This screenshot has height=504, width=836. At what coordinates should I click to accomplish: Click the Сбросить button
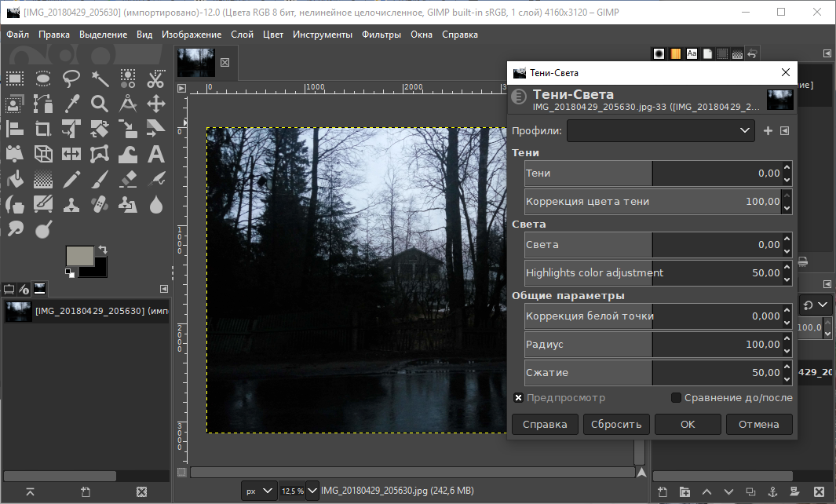pos(616,425)
